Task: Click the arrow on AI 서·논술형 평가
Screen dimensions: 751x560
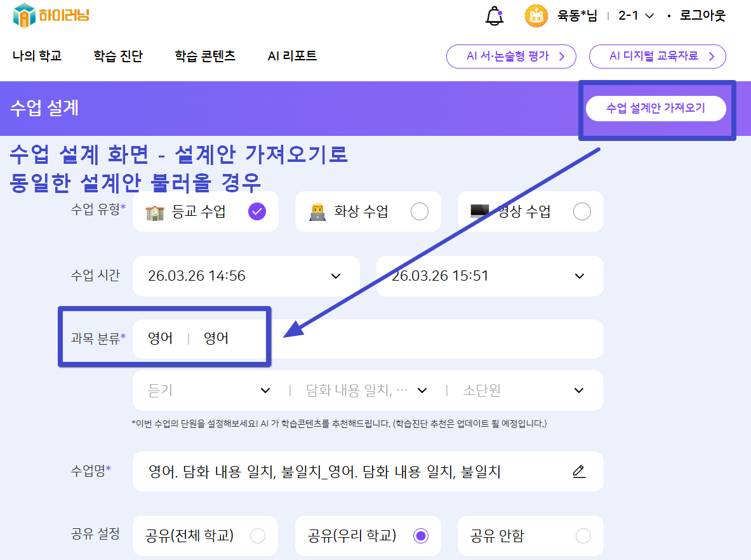Action: 561,57
